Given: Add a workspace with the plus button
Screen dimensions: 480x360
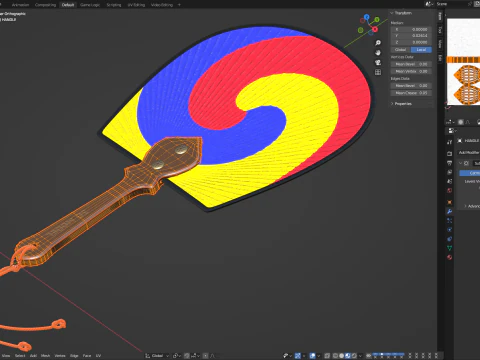Looking at the screenshot, I should click(x=179, y=5).
